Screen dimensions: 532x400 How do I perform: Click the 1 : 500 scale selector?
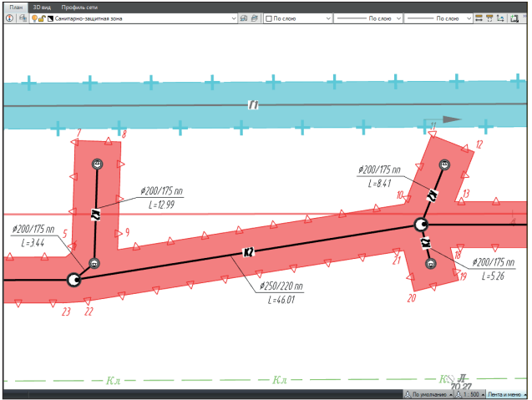[x=470, y=394]
